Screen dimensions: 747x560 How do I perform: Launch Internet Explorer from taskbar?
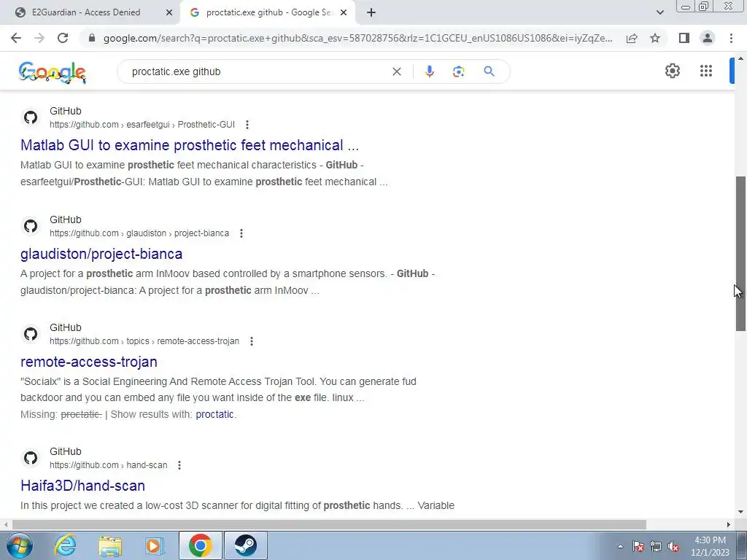[x=65, y=545]
